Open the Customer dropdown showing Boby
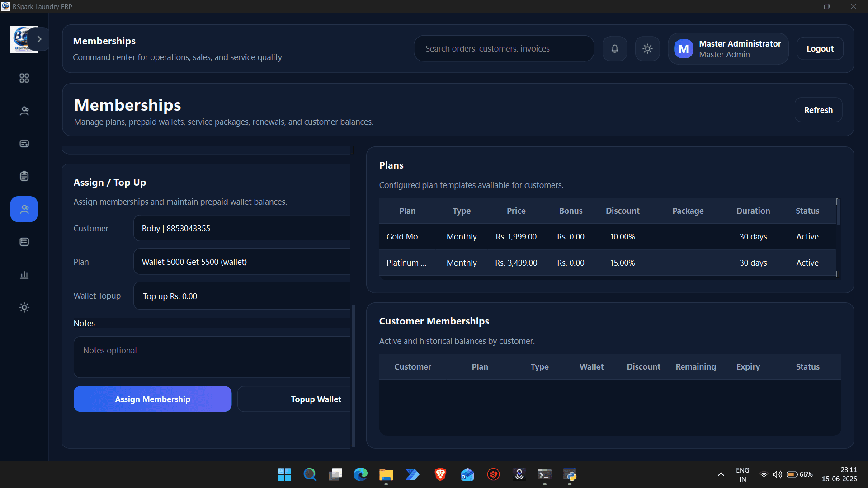This screenshot has height=488, width=868. 242,228
